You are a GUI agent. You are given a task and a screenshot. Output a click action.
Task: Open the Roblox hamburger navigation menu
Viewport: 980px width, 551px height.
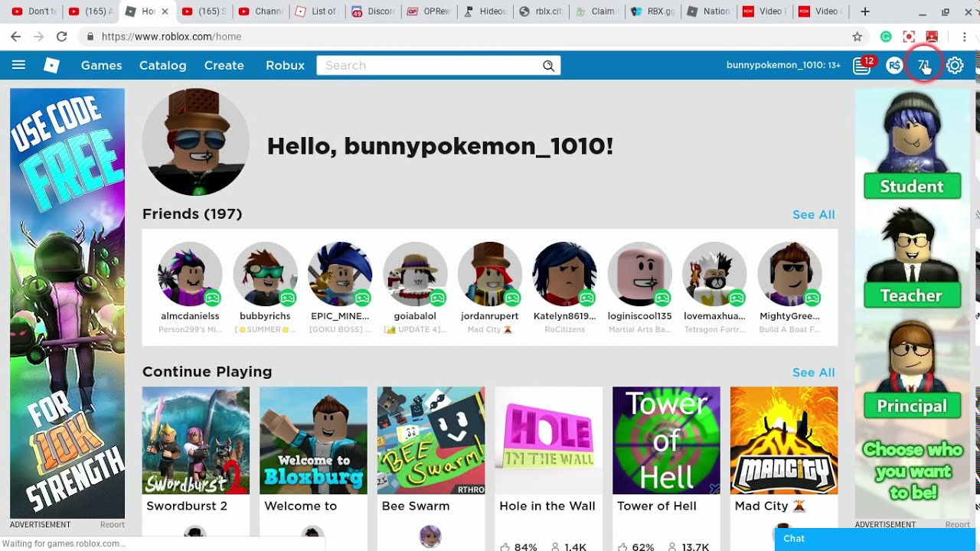[18, 65]
